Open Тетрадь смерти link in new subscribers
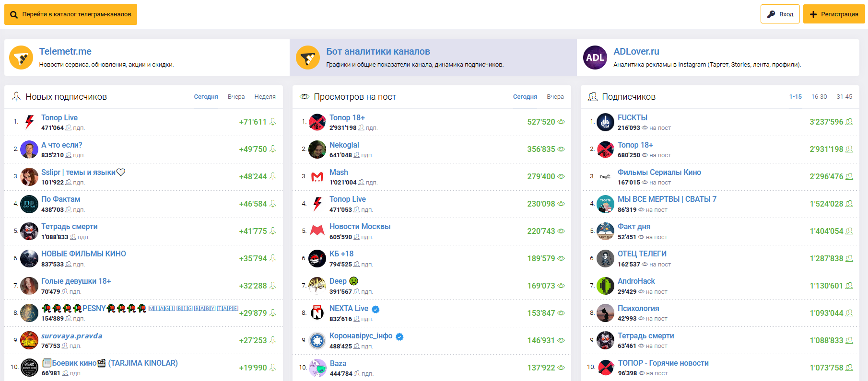The image size is (868, 381). click(70, 226)
